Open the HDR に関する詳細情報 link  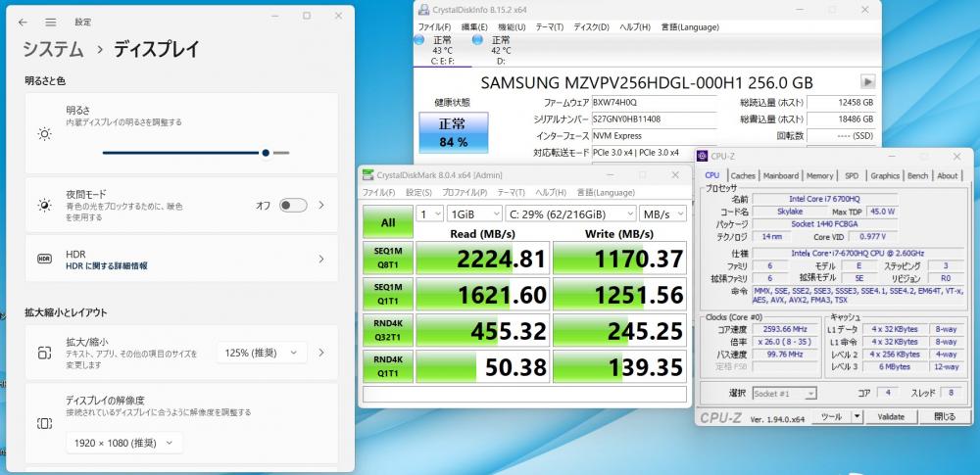[x=106, y=266]
